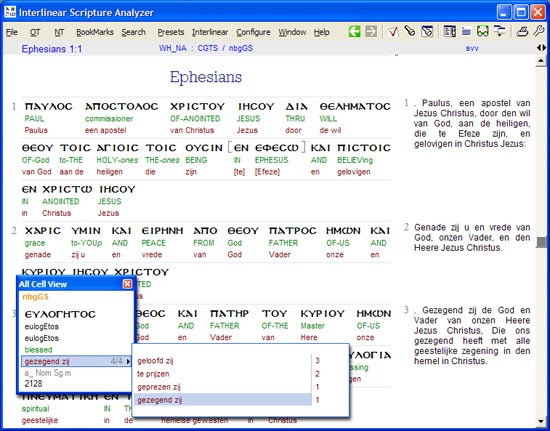The height and width of the screenshot is (431, 550).
Task: Click the vertical scrollbar thumb
Action: pos(541,242)
